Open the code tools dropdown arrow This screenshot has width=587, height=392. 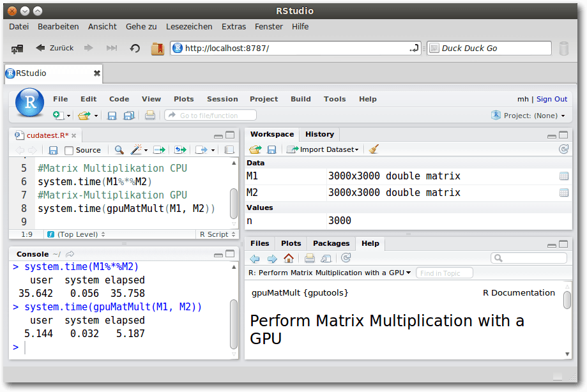tap(146, 151)
